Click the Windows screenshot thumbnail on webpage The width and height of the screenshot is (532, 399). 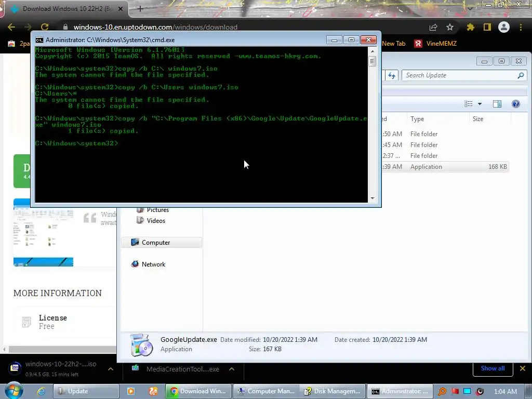[44, 233]
